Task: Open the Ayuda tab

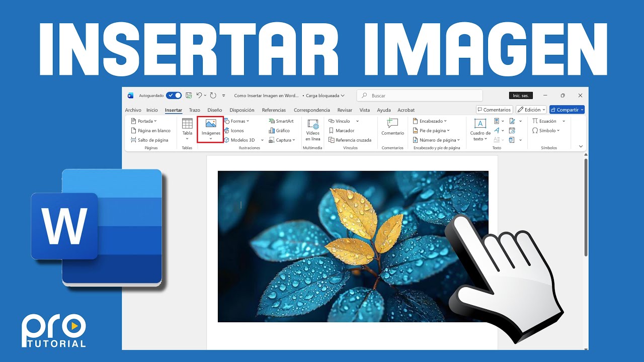Action: click(x=384, y=110)
